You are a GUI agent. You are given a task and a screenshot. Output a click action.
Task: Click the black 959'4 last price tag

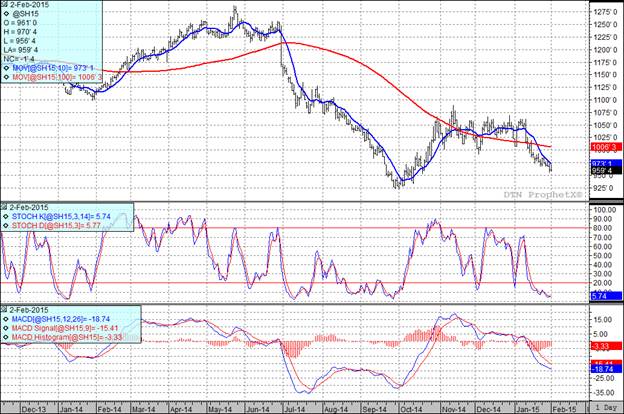[x=606, y=171]
